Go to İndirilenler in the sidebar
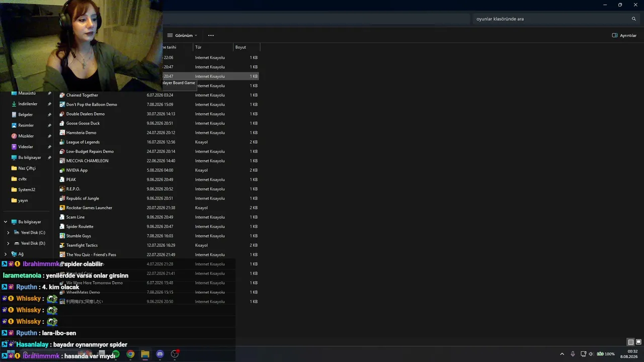Viewport: 644px width, 362px height. (x=28, y=104)
